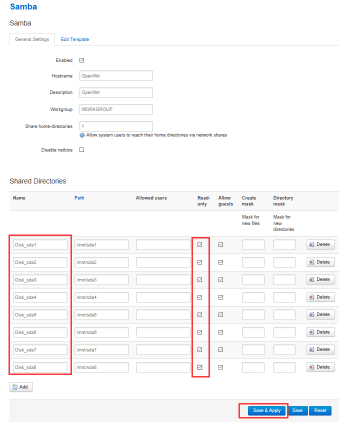This screenshot has height=424, width=363.
Task: Delete the Disk_sda2 share
Action: (320, 262)
